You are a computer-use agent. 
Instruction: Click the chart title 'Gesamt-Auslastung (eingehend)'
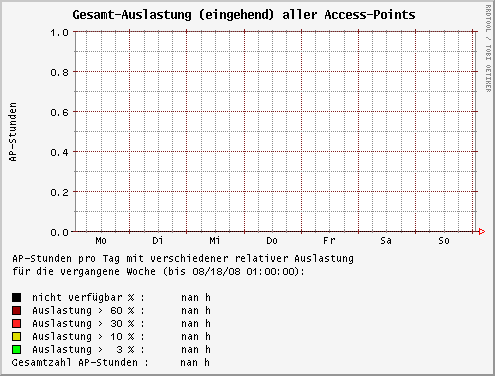(173, 15)
